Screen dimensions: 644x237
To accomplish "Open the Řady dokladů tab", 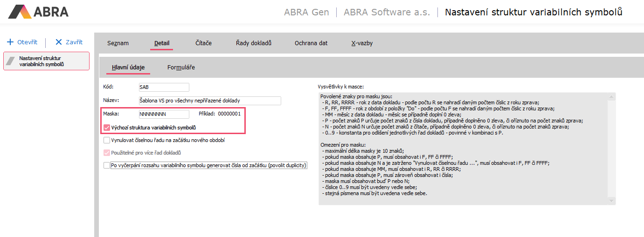I will (253, 43).
